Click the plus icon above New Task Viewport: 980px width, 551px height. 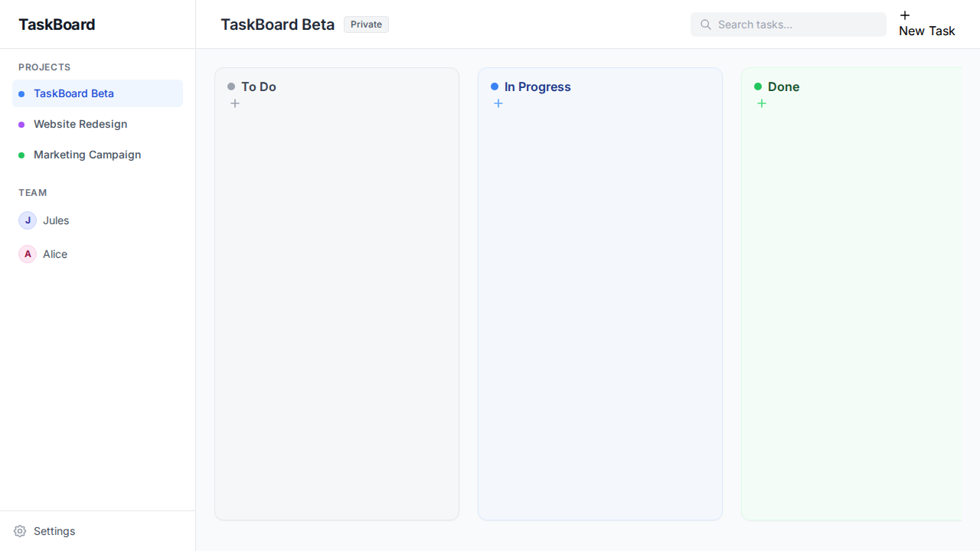pyautogui.click(x=904, y=15)
